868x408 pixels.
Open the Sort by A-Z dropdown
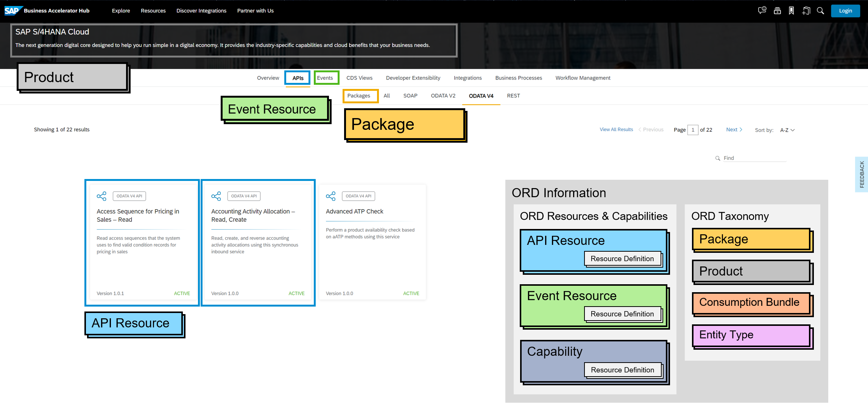[x=787, y=130]
